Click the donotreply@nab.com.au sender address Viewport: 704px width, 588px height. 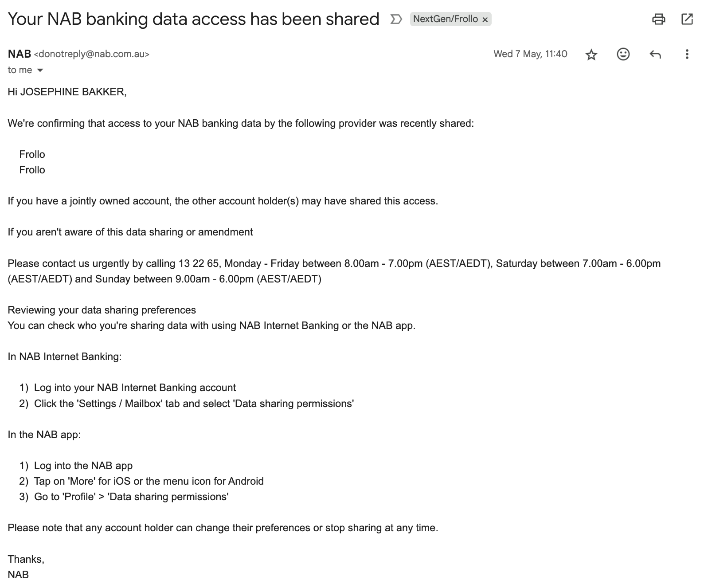click(92, 54)
